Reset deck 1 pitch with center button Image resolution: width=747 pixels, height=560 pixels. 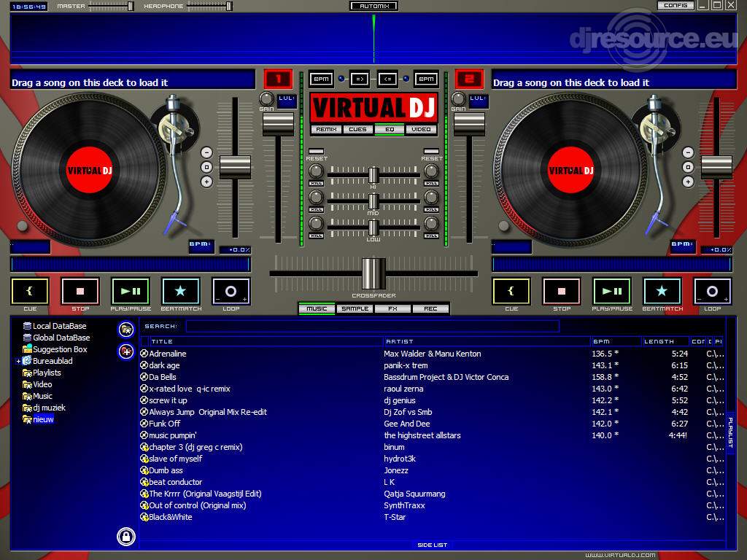206,167
